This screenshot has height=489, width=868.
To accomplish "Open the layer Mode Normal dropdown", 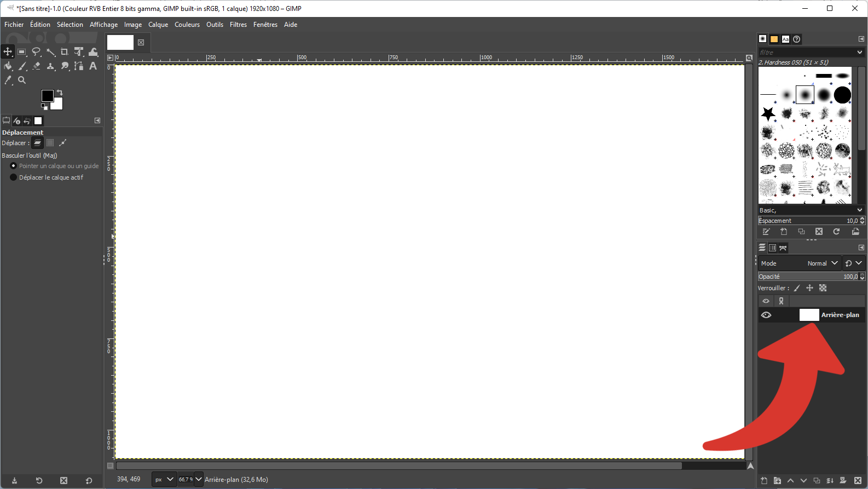I will click(822, 263).
